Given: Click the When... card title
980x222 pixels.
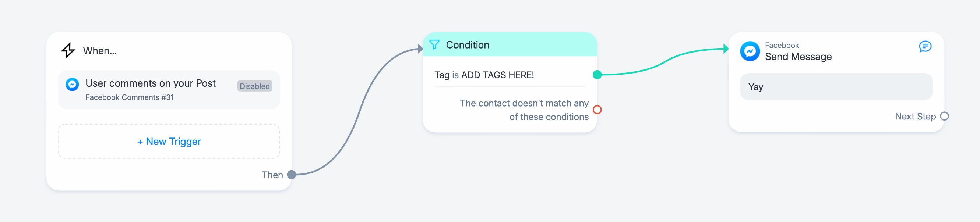Looking at the screenshot, I should (100, 51).
